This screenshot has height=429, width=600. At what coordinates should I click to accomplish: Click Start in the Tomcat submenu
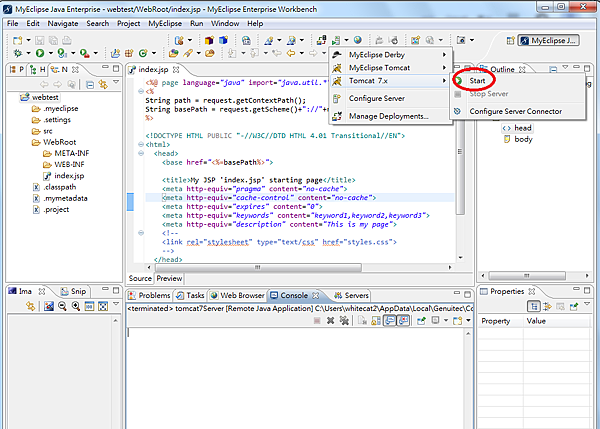click(518, 81)
